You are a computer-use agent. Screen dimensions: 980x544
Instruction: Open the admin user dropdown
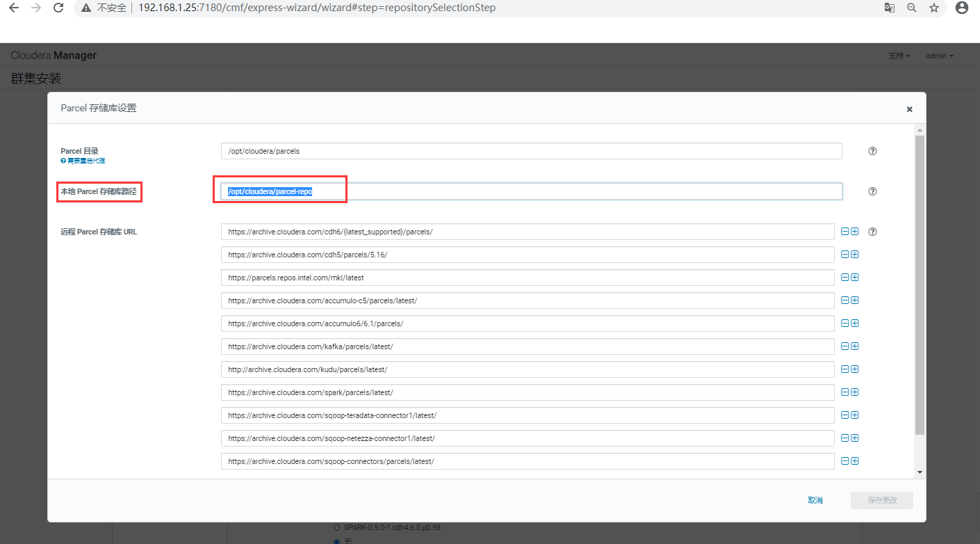point(940,56)
